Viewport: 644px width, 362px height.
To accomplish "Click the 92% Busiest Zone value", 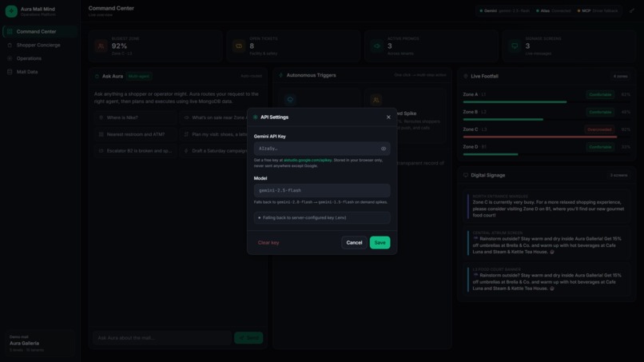I will coord(119,46).
